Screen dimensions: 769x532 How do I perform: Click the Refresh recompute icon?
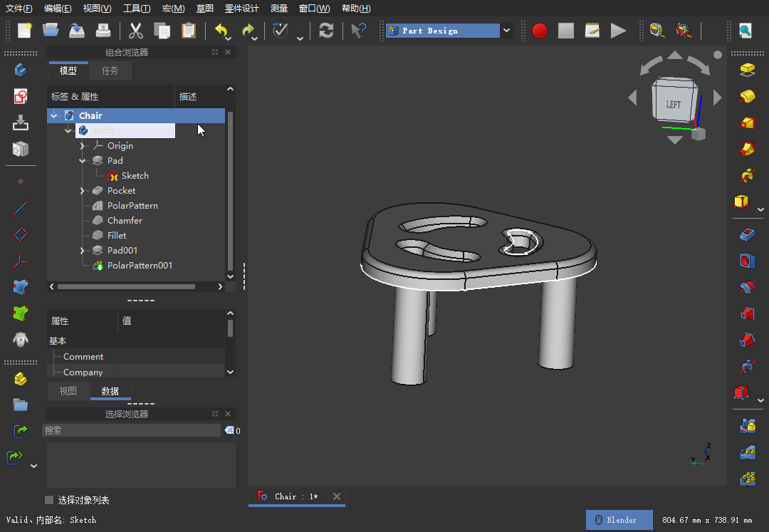pos(326,31)
